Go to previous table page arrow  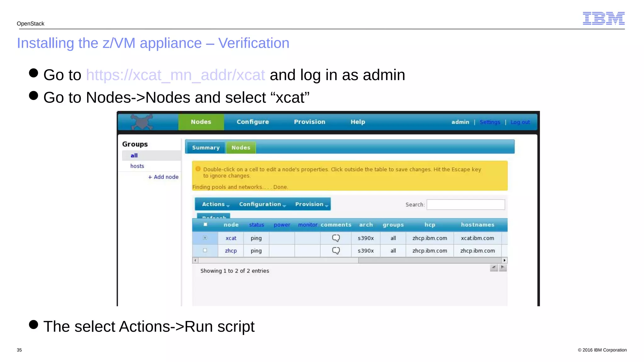pyautogui.click(x=494, y=268)
